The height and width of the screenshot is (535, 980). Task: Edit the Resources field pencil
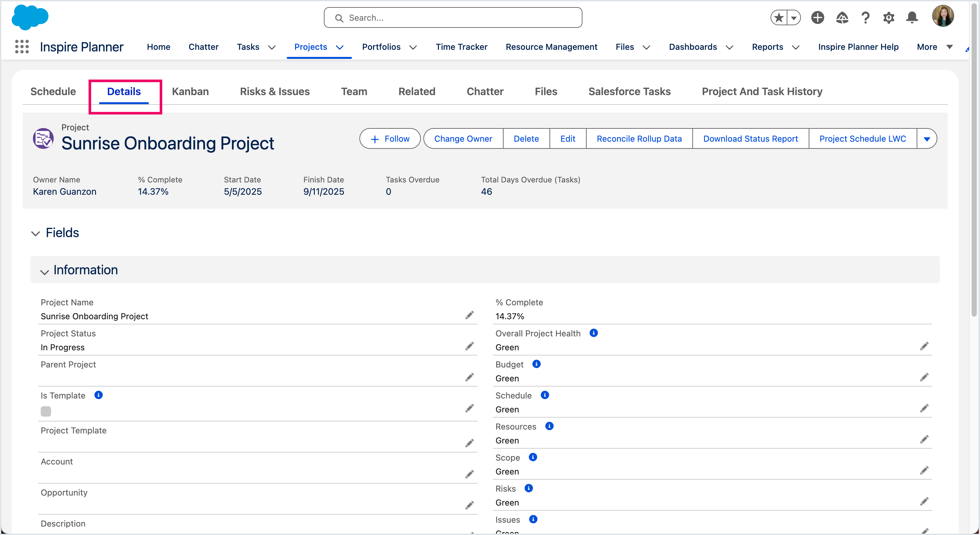click(924, 440)
